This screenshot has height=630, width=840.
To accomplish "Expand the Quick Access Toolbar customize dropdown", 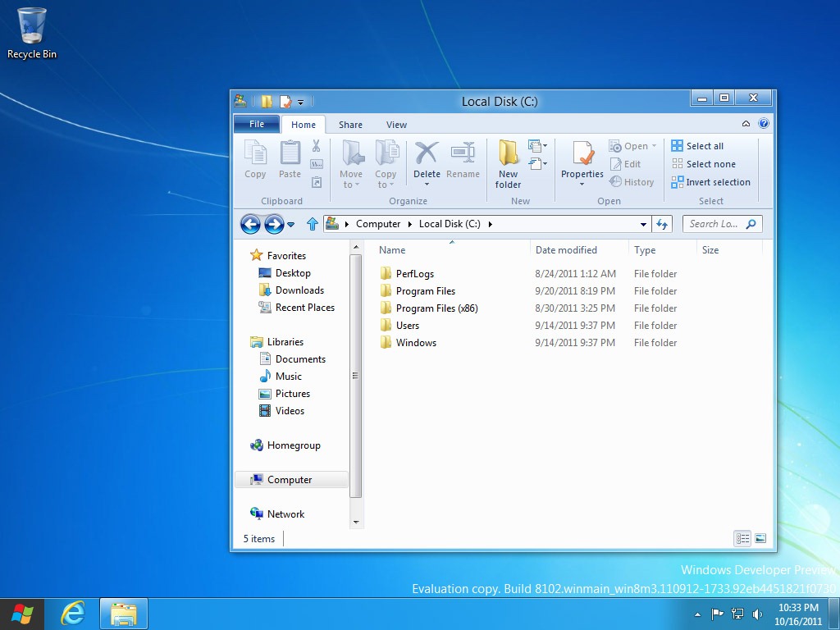I will coord(300,102).
